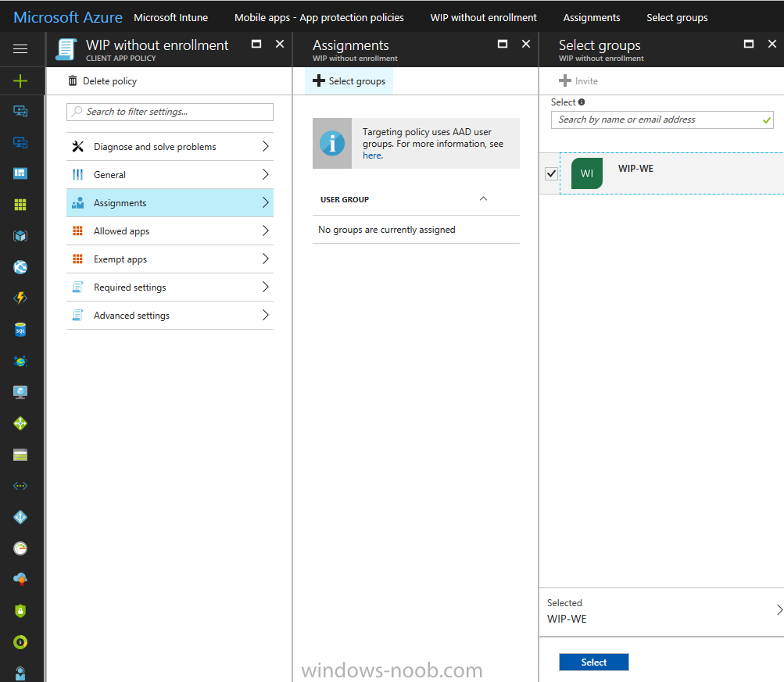Click the greyed Invite button
The width and height of the screenshot is (784, 682).
point(578,81)
